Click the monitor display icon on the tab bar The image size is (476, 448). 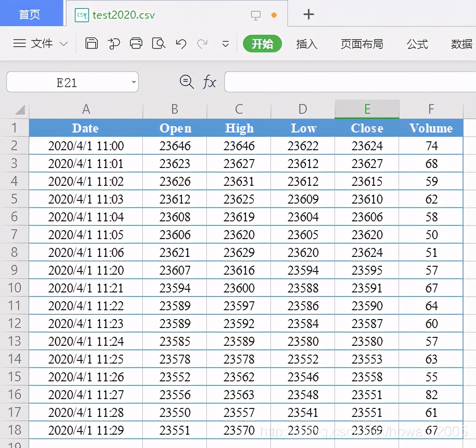click(x=256, y=15)
